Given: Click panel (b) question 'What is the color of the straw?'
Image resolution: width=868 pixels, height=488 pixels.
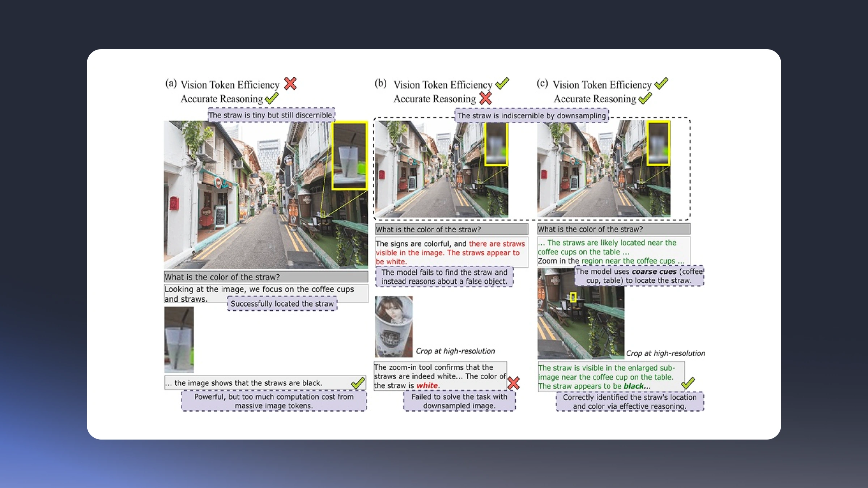Looking at the screenshot, I should pos(451,229).
